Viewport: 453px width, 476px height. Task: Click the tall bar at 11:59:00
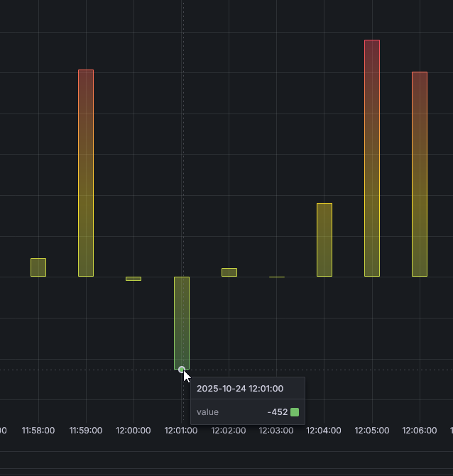(86, 173)
